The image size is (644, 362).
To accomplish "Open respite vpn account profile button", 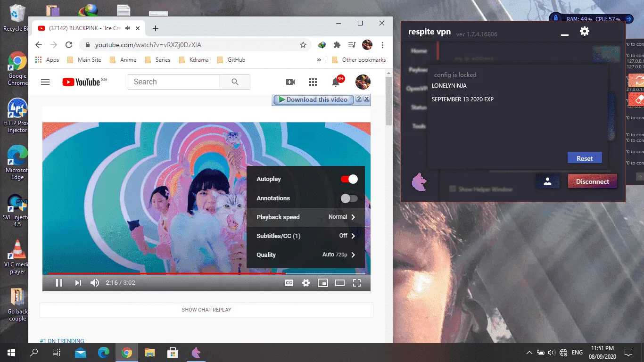I will pyautogui.click(x=547, y=181).
